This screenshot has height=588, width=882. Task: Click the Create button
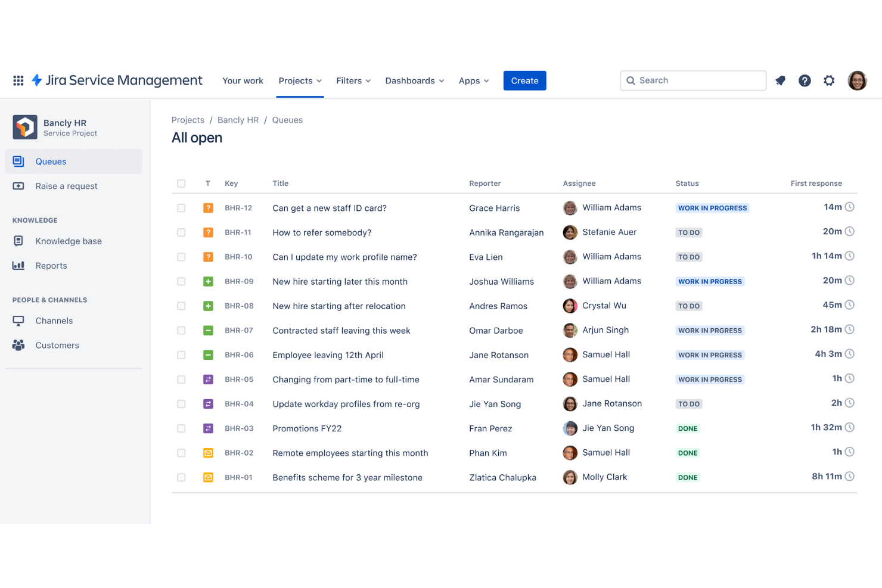(524, 80)
